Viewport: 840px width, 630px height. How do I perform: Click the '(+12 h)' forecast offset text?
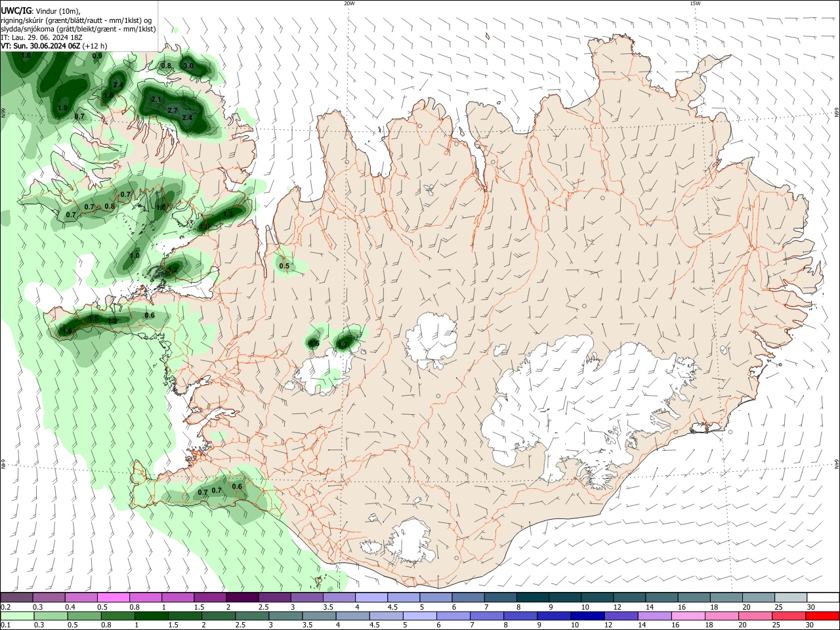pyautogui.click(x=95, y=46)
